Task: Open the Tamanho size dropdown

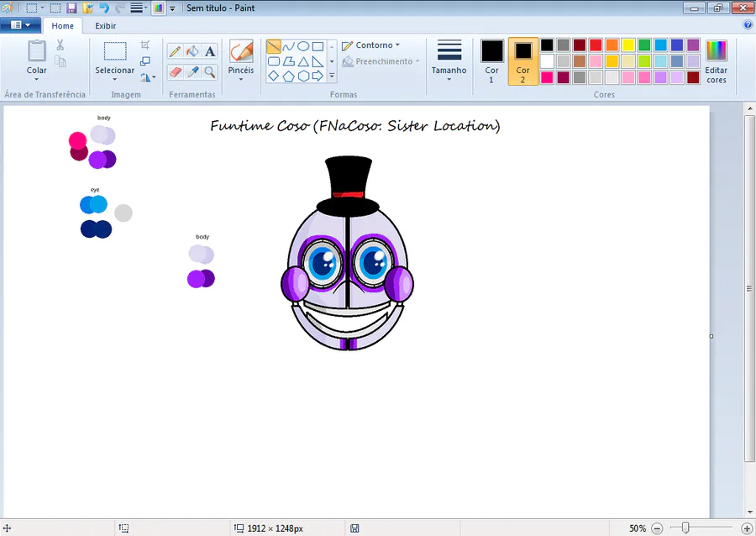Action: [x=449, y=80]
